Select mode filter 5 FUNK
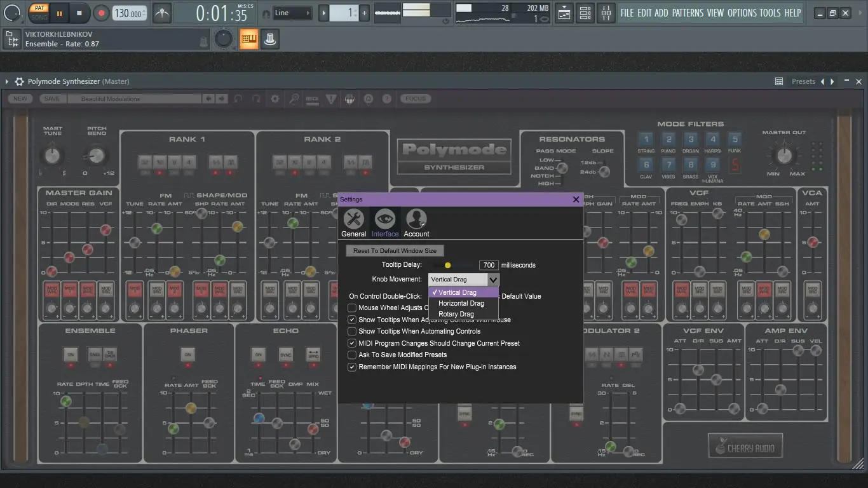Image resolution: width=868 pixels, height=488 pixels. click(735, 140)
